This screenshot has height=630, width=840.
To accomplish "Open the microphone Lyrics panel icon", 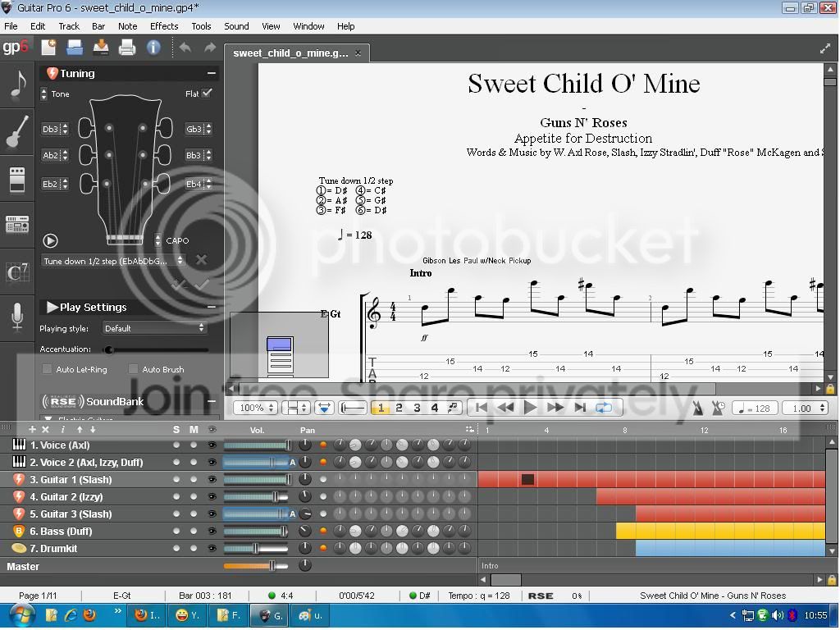I will (x=17, y=317).
